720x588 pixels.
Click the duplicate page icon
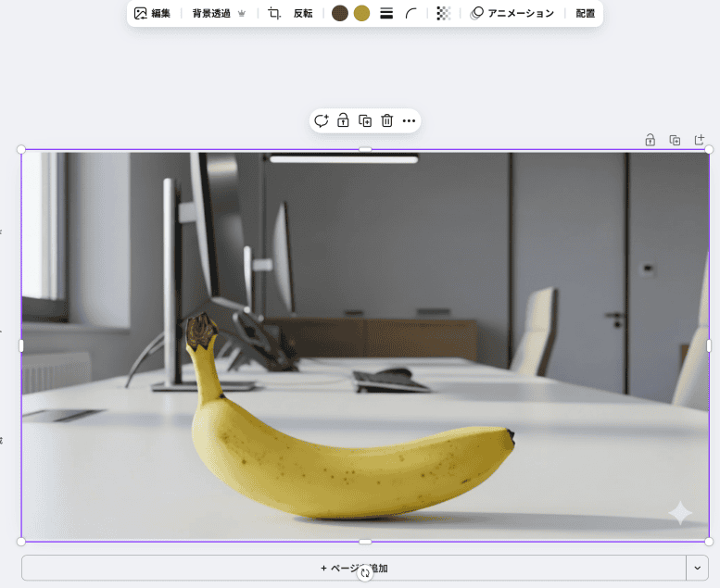click(x=675, y=140)
